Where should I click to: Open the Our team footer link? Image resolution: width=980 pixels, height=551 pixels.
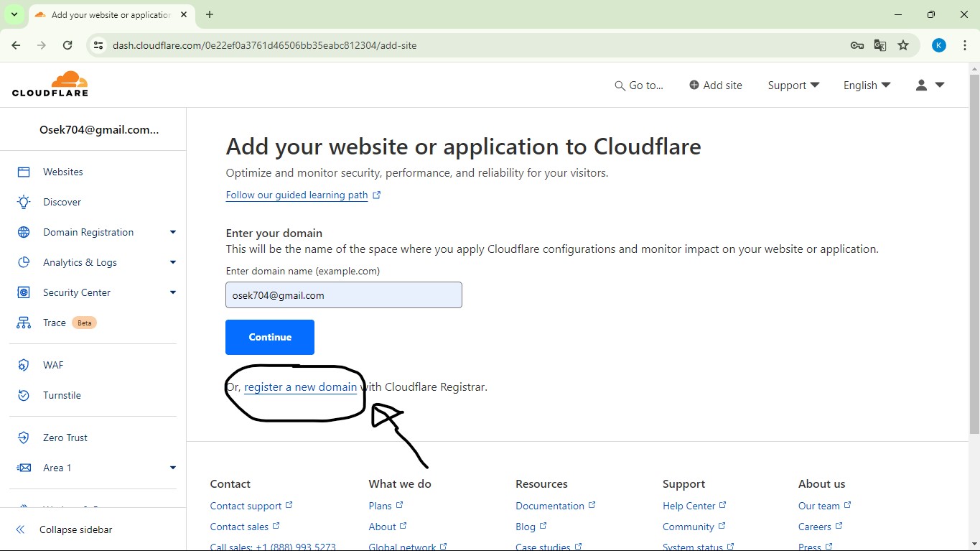[824, 506]
